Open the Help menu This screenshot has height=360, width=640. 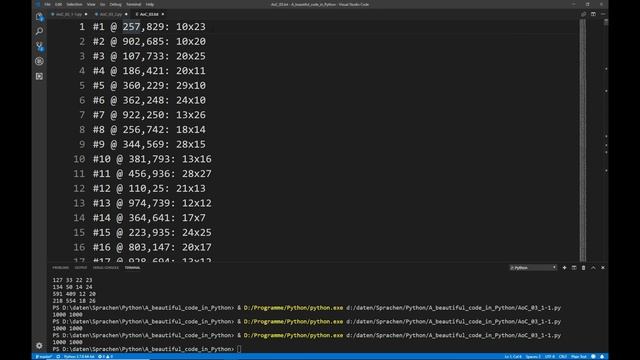[150, 4]
